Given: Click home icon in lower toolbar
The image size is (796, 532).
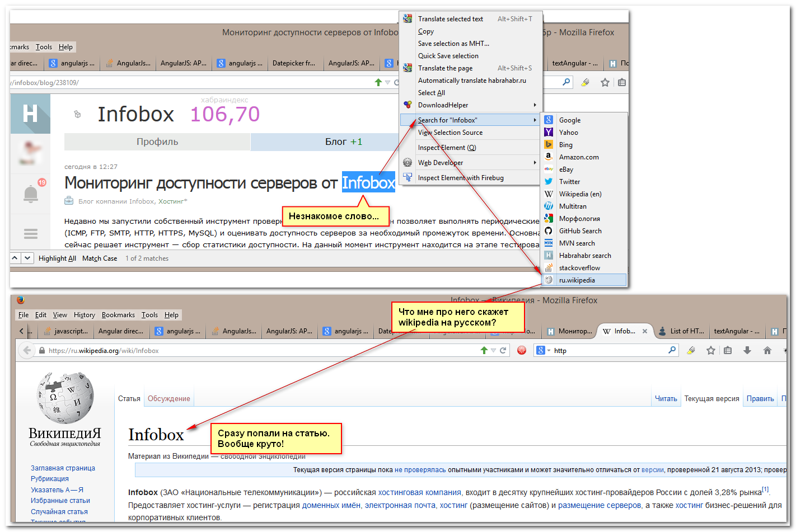Looking at the screenshot, I should pos(767,350).
